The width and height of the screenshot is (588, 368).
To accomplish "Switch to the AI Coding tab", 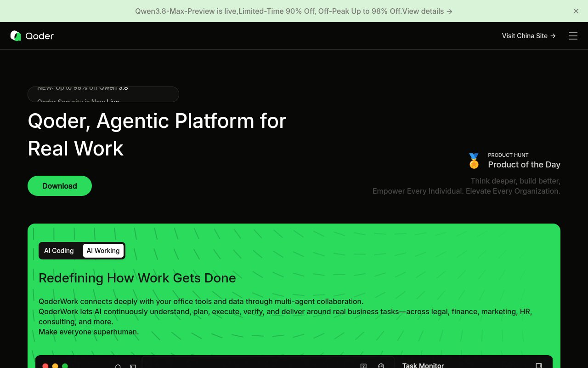I will pyautogui.click(x=59, y=251).
